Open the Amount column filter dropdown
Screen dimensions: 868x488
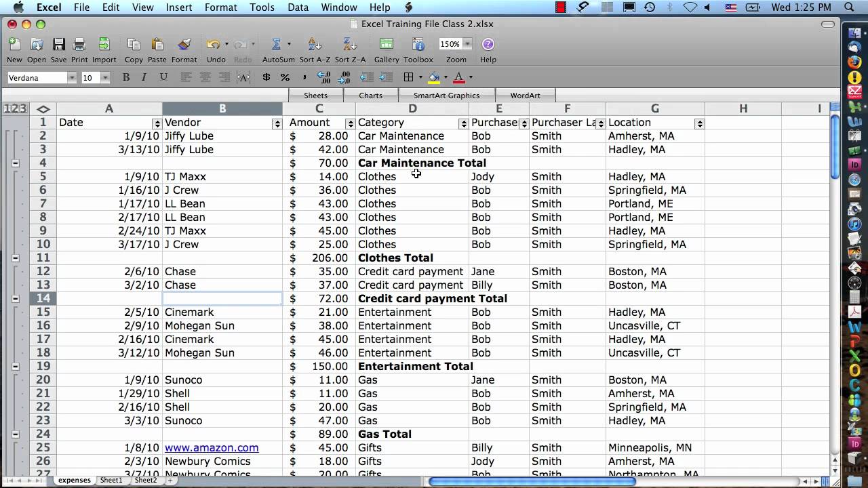350,123
